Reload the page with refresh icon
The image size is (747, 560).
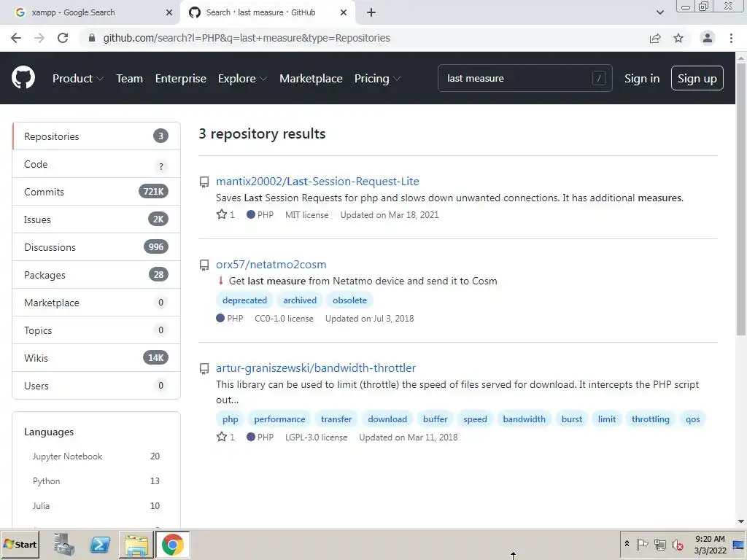(63, 38)
